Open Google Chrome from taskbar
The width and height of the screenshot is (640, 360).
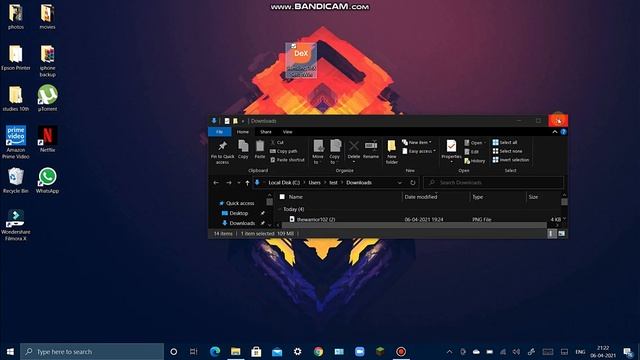click(318, 351)
